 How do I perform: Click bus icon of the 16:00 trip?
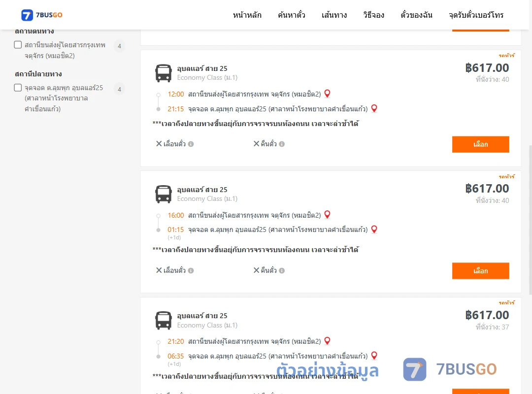[163, 194]
